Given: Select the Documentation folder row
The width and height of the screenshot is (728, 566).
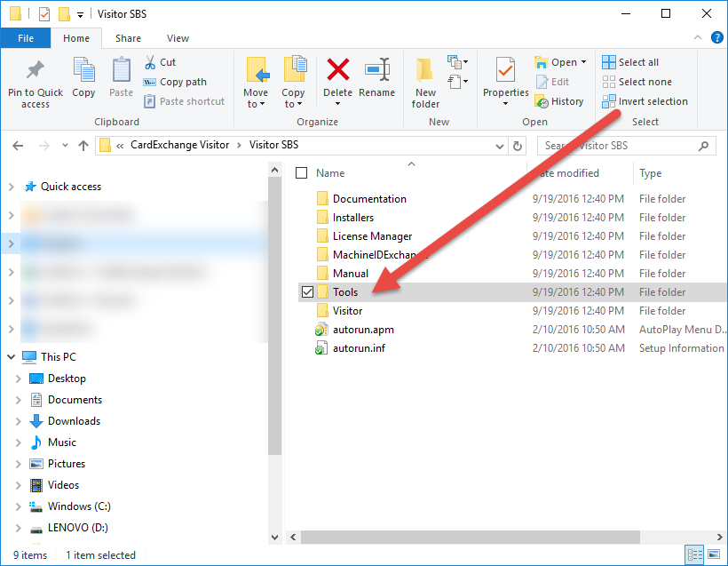Looking at the screenshot, I should coord(512,199).
